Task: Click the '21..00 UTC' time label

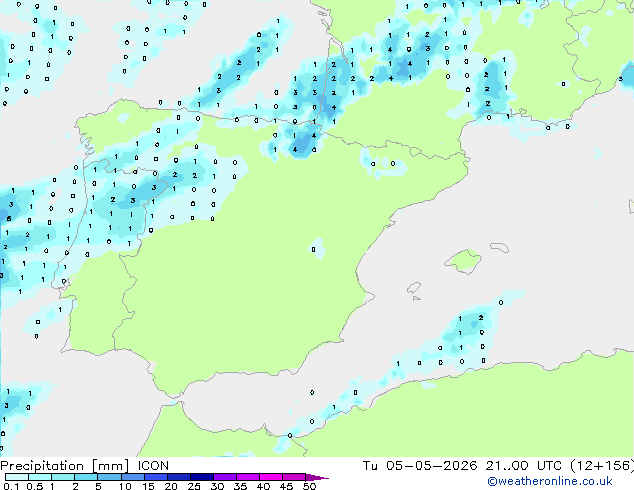Action: tap(524, 466)
